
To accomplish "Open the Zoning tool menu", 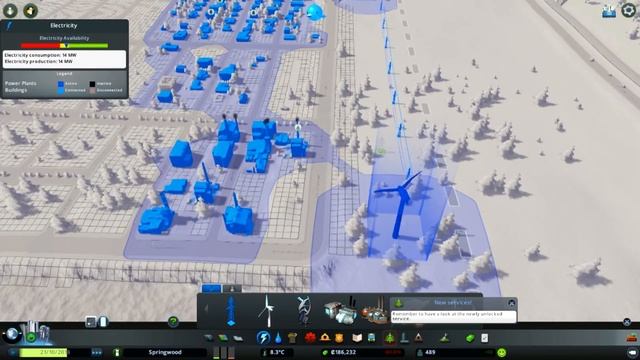I will 223,338.
